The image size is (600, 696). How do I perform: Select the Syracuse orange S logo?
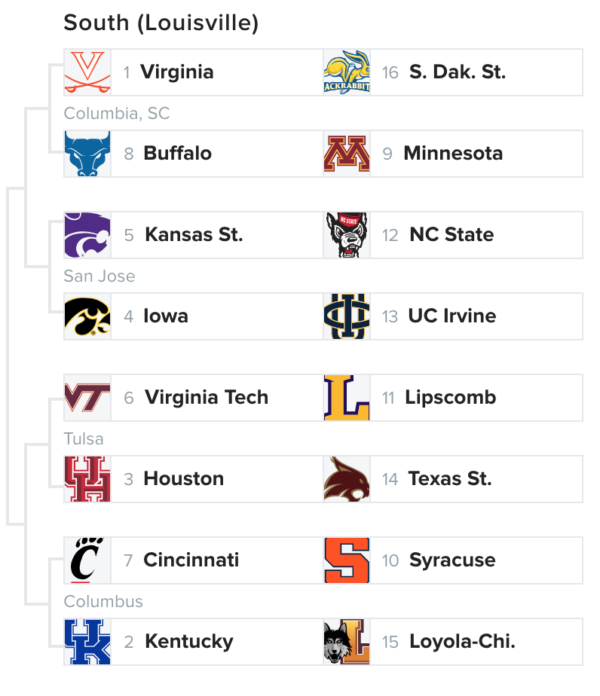point(347,560)
